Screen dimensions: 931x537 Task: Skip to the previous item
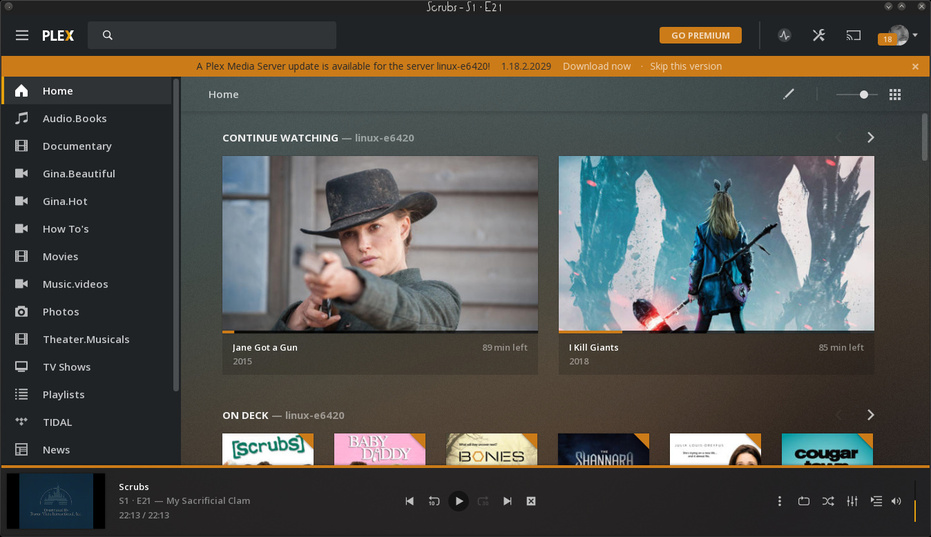click(x=410, y=501)
